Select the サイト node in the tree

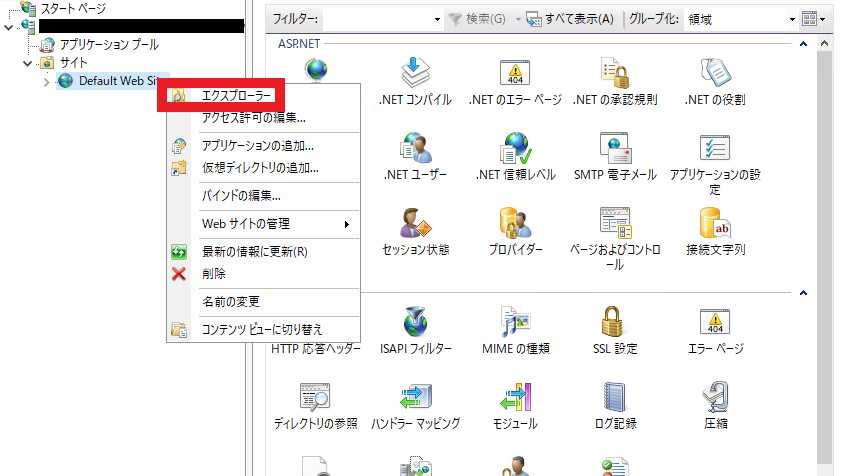73,62
